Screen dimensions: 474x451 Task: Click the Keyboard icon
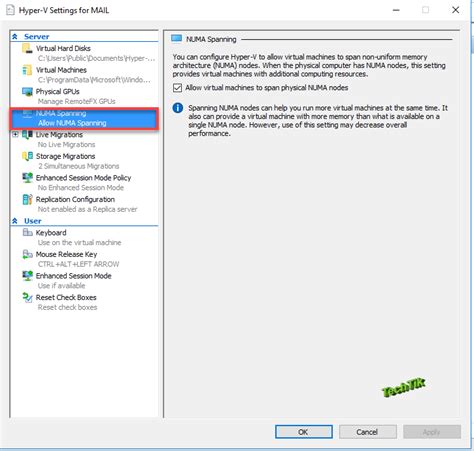tap(27, 232)
